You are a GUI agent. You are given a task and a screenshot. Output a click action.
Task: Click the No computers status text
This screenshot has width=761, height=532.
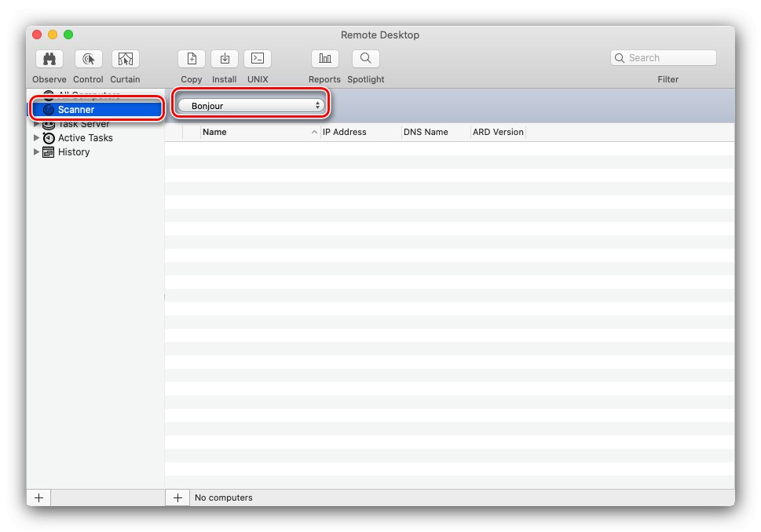pyautogui.click(x=224, y=497)
